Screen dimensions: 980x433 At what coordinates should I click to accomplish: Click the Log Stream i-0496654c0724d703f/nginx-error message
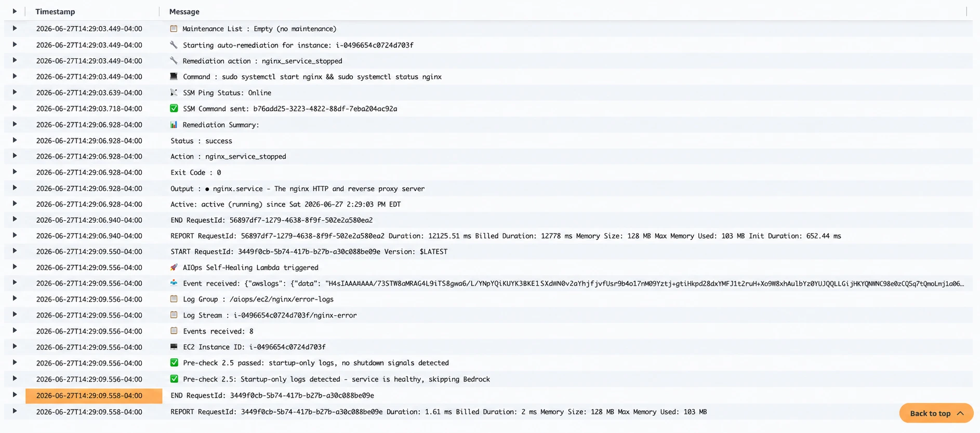coord(270,315)
